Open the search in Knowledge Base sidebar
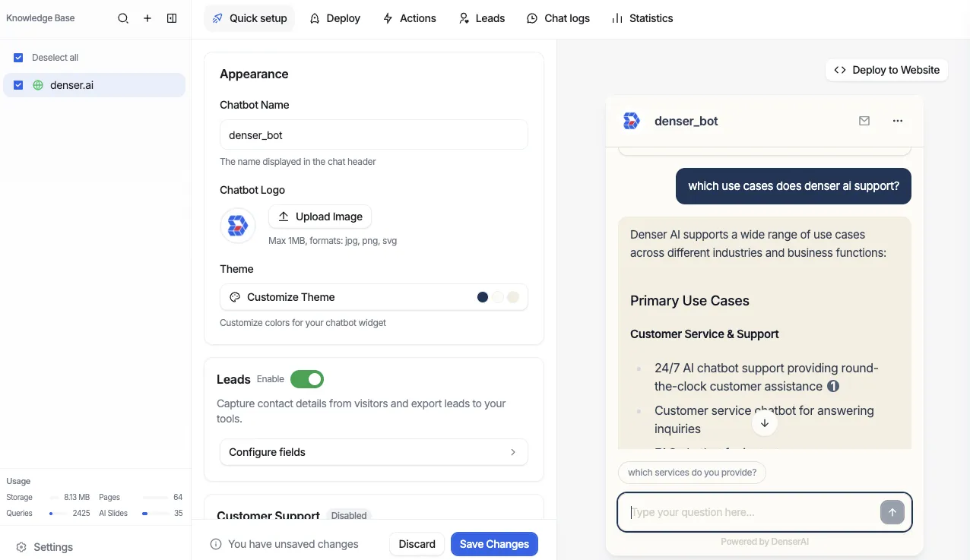The height and width of the screenshot is (560, 970). [122, 18]
